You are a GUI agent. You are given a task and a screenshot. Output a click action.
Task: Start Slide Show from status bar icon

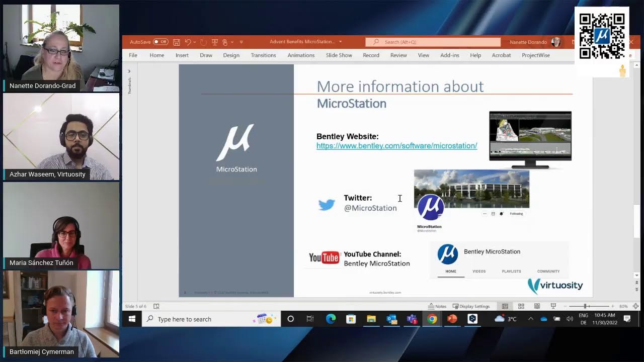click(553, 306)
